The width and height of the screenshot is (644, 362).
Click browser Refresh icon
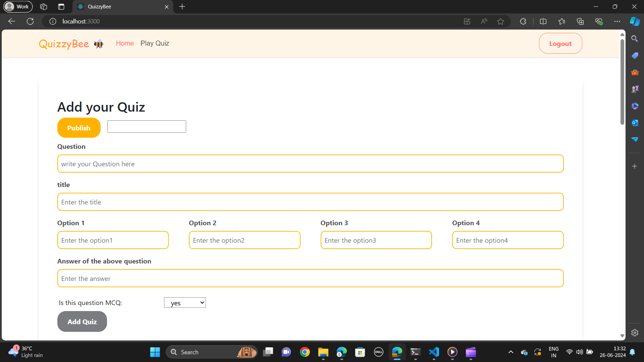(30, 21)
